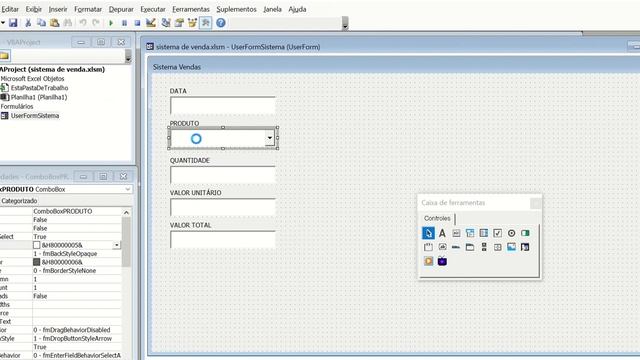Screen dimensions: 640x360
Task: Open the Janela menu
Action: tap(272, 9)
